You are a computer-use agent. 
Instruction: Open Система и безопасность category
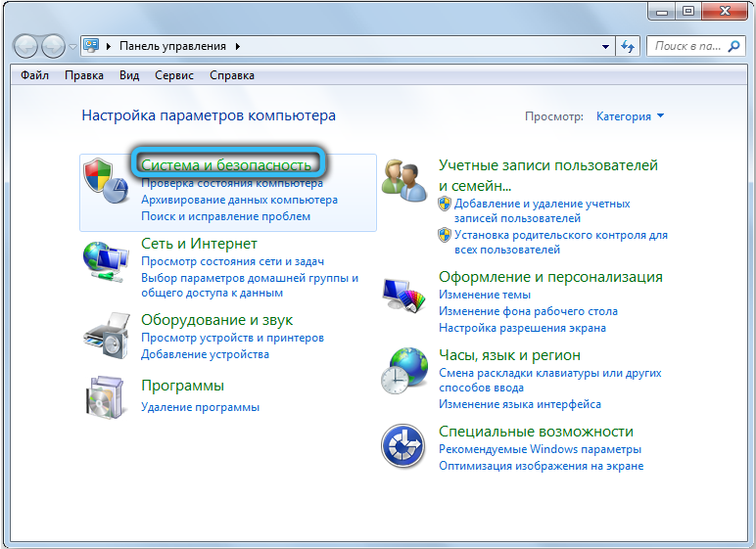pos(226,164)
